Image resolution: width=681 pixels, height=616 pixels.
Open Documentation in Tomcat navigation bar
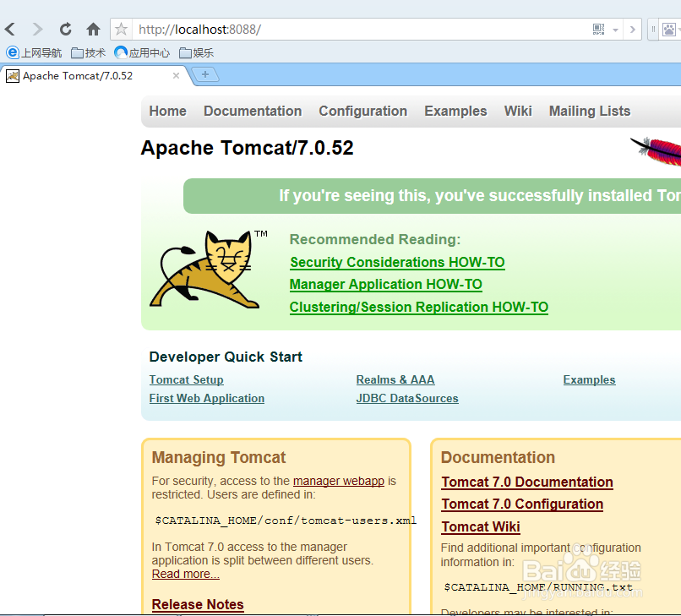click(253, 112)
